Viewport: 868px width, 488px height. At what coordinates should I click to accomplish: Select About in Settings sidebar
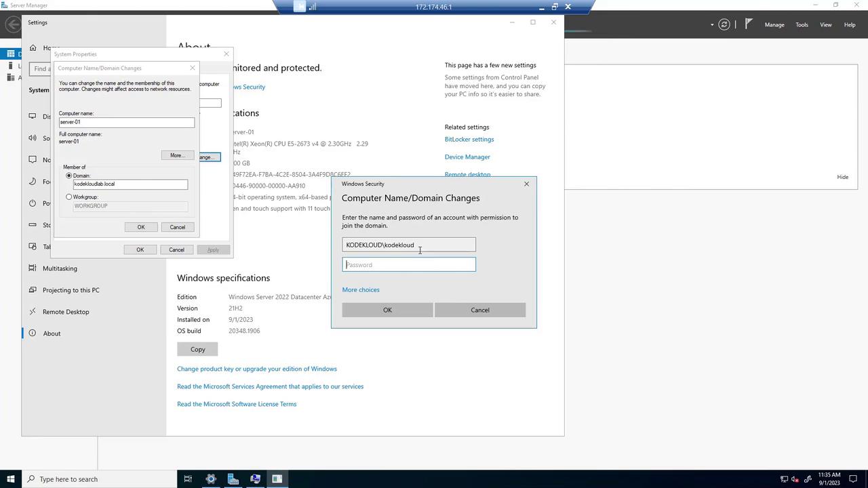pyautogui.click(x=52, y=333)
